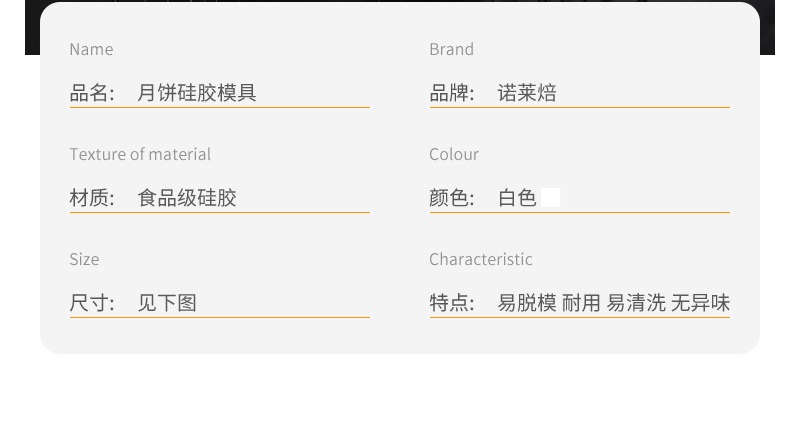Click the 'Texture of material' heading
This screenshot has height=424, width=800.
(x=140, y=154)
